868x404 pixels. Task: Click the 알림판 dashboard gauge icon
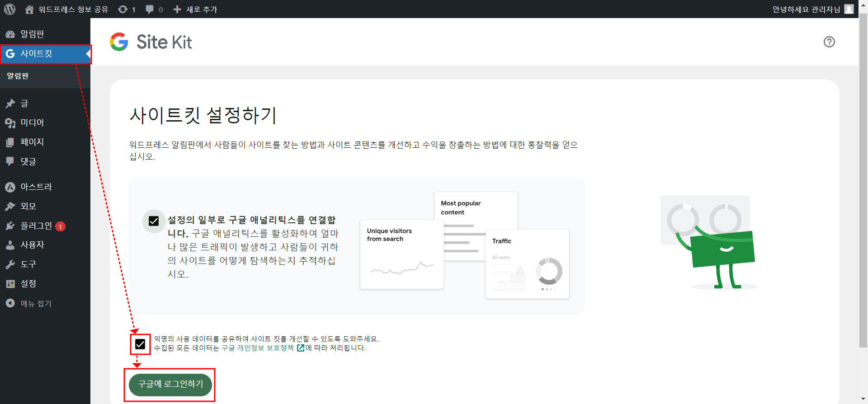point(10,34)
